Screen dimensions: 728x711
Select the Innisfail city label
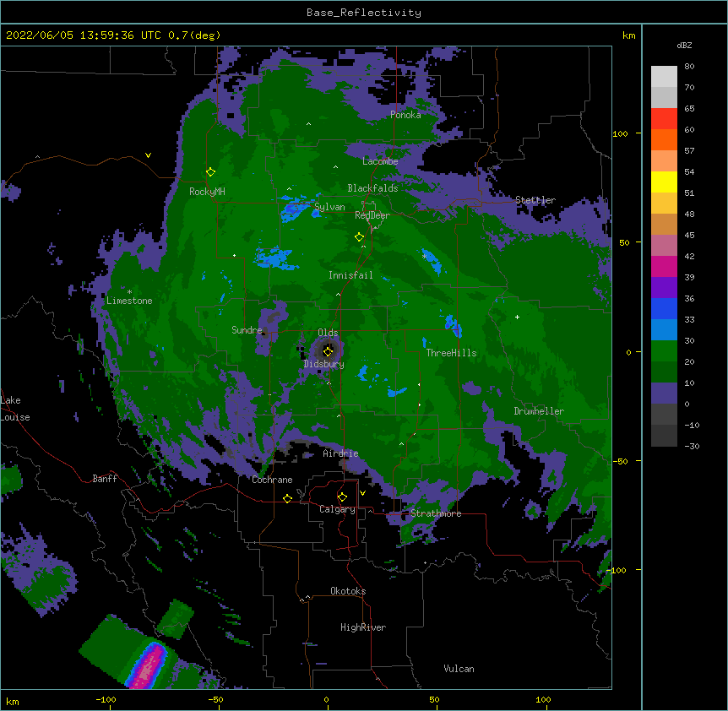(x=350, y=275)
